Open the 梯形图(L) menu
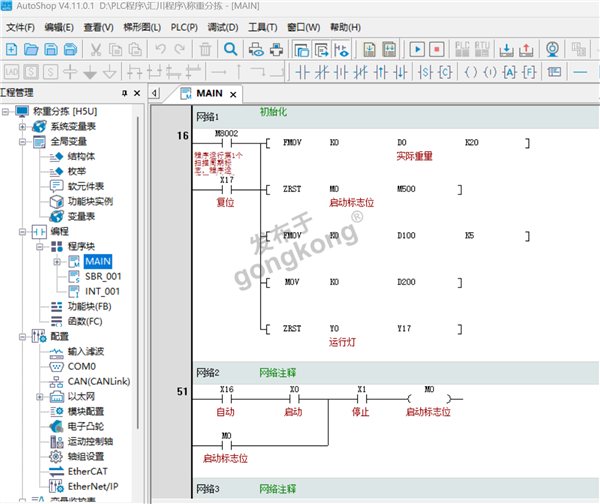 [x=141, y=26]
